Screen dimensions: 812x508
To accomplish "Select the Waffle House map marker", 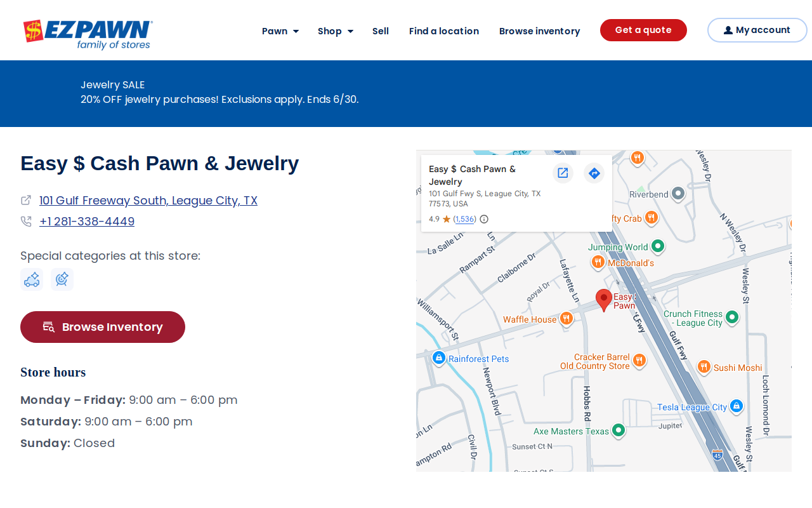I will (x=566, y=319).
